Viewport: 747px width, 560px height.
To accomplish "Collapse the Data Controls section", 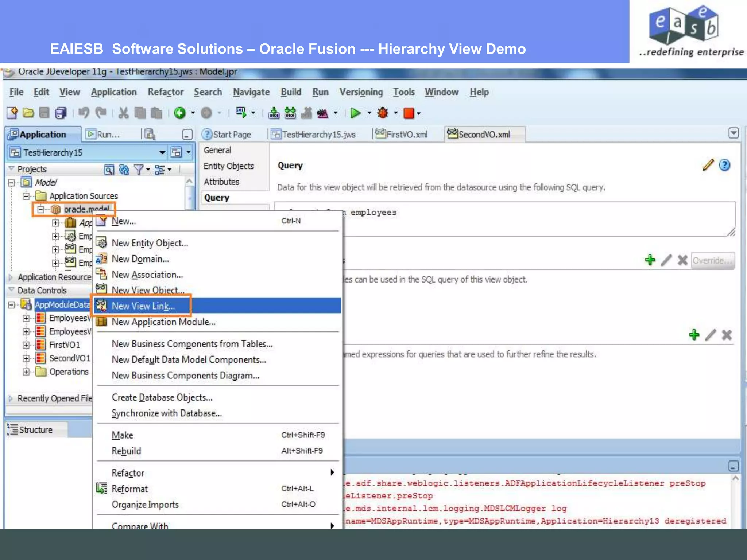I will [11, 290].
